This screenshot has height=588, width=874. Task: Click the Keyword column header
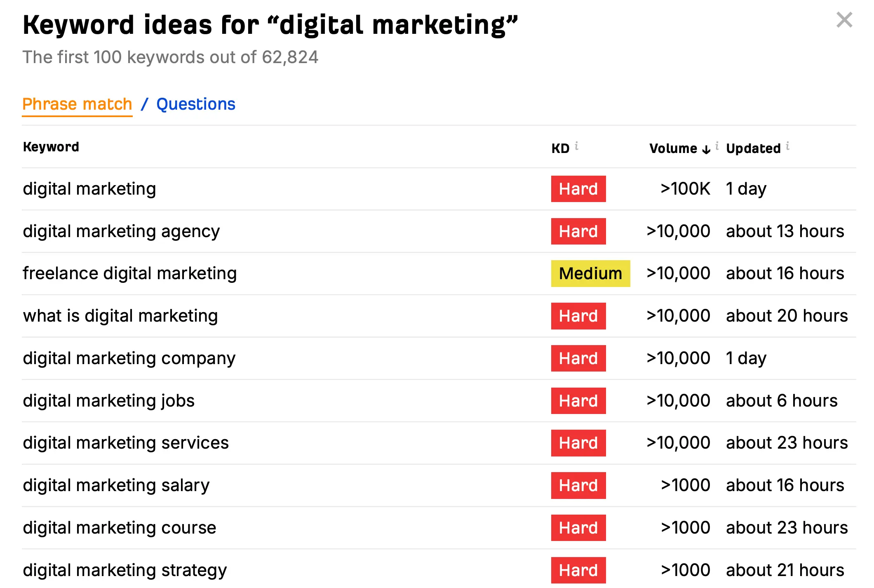point(51,147)
